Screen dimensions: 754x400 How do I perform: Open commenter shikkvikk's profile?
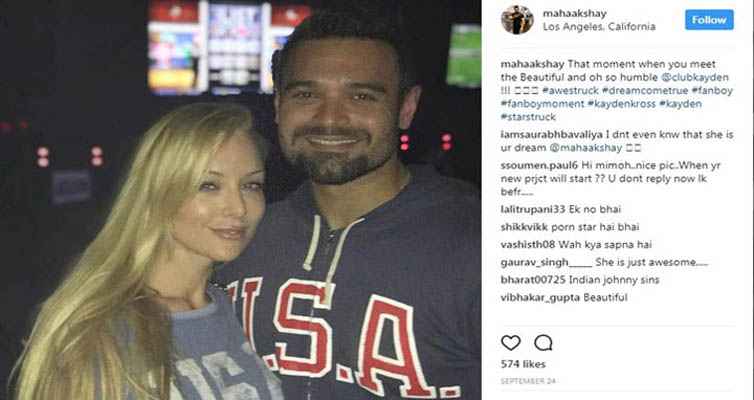(x=525, y=227)
